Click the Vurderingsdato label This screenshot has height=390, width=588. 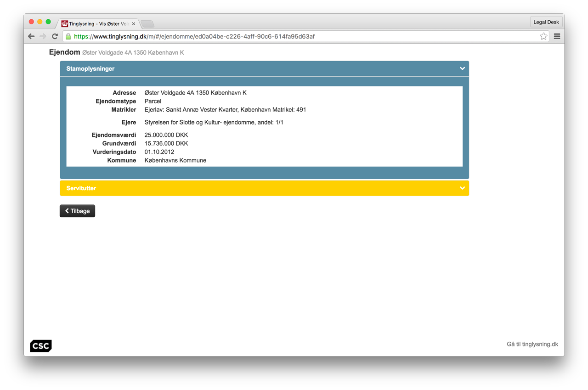pyautogui.click(x=114, y=152)
